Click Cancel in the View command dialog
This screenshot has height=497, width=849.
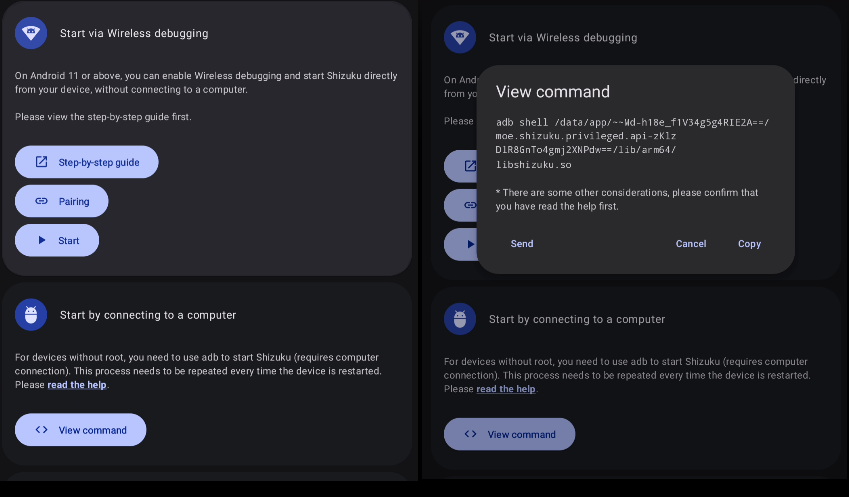(x=691, y=244)
